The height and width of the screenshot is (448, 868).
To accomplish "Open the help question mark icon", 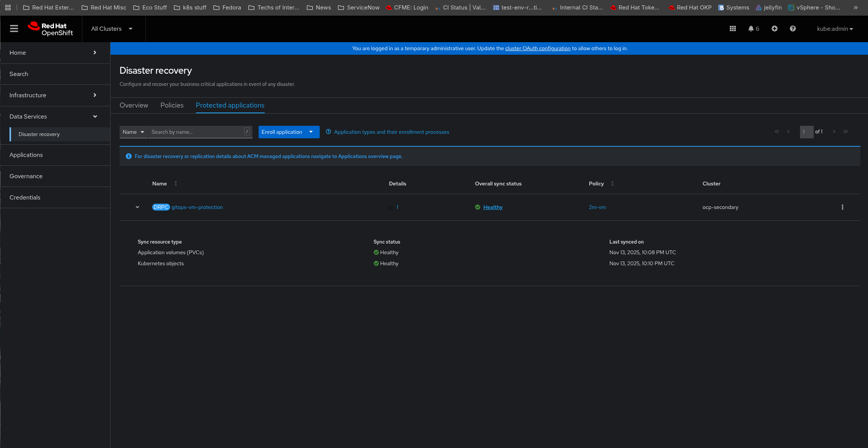I will click(793, 28).
